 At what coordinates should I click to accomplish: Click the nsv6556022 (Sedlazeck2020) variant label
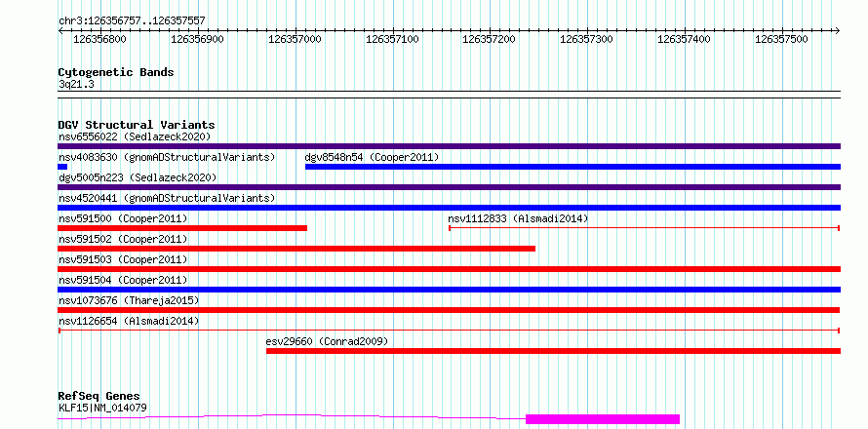coord(135,136)
